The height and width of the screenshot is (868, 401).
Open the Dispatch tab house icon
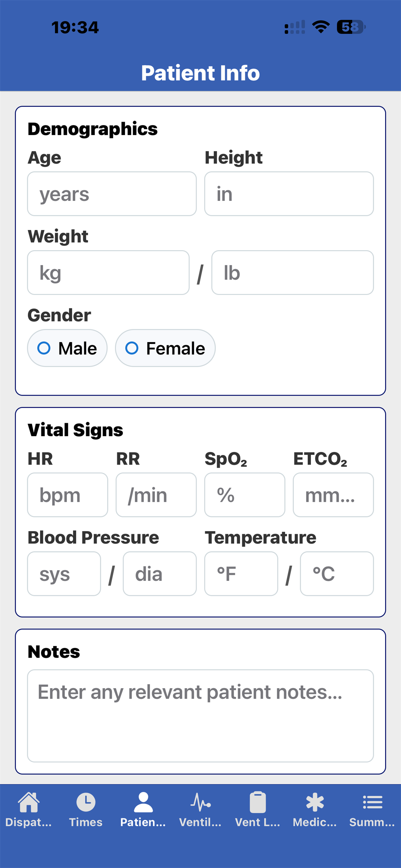click(x=29, y=802)
